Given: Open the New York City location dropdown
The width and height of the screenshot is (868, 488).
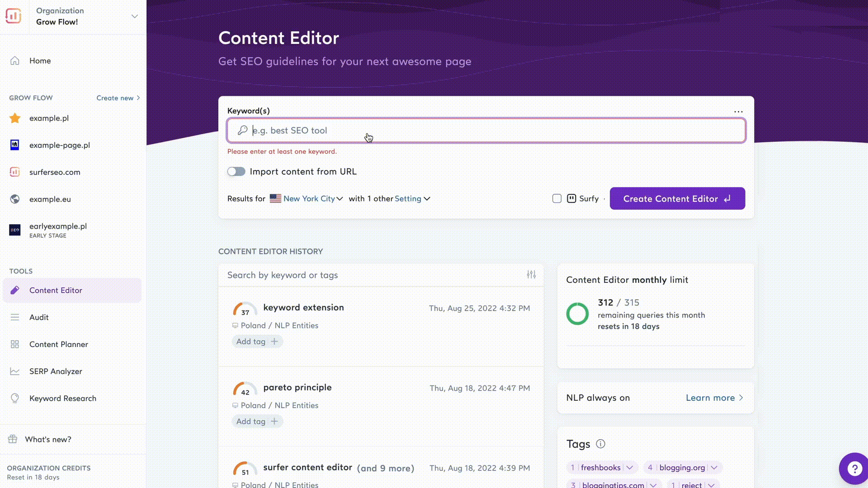Looking at the screenshot, I should (313, 199).
